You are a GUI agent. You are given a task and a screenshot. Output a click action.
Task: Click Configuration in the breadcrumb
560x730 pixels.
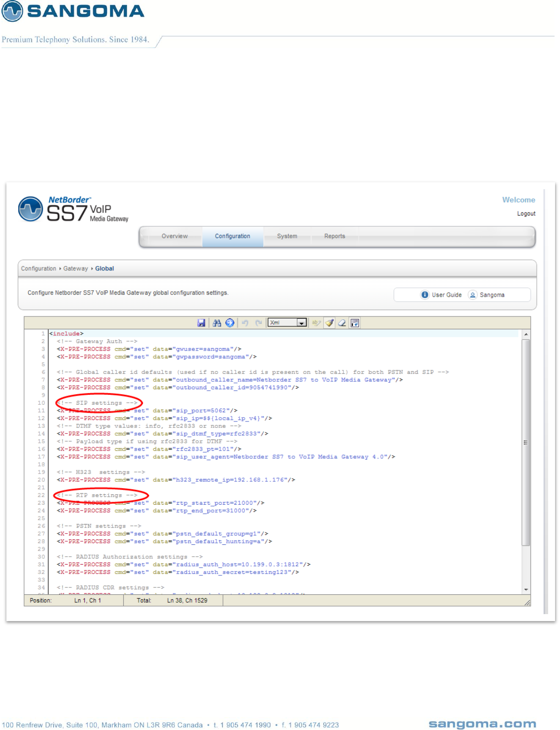click(x=39, y=268)
